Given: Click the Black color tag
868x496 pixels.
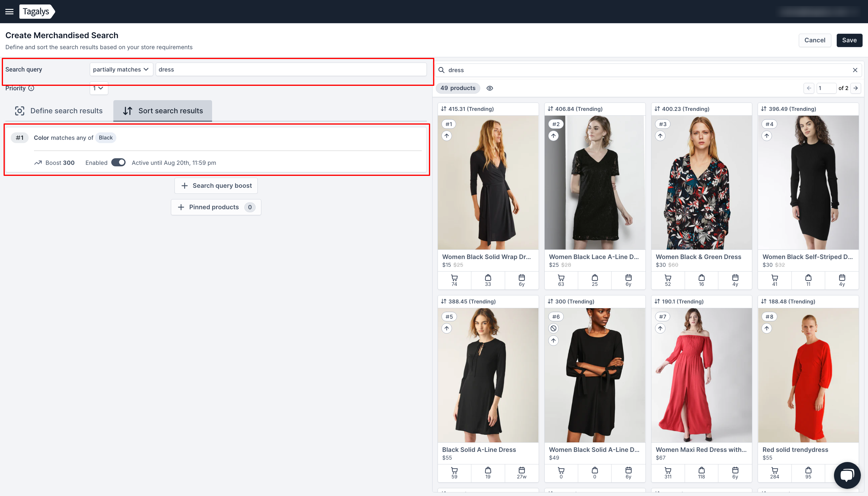Looking at the screenshot, I should point(106,138).
